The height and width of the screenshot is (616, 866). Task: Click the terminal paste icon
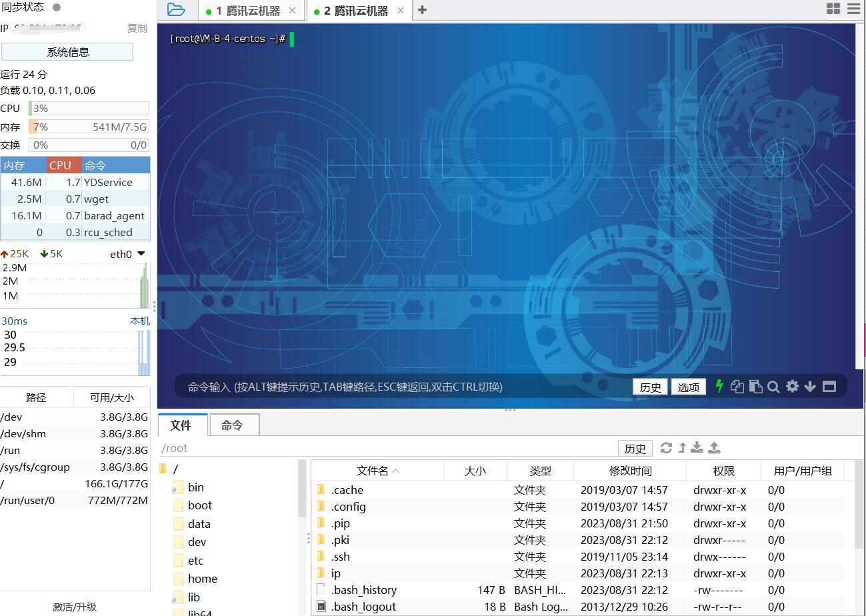[755, 387]
